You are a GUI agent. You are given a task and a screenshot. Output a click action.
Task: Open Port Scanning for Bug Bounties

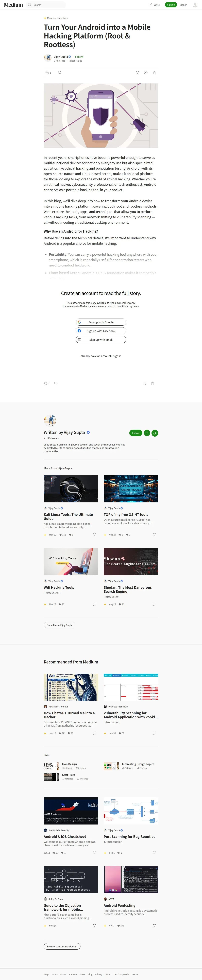click(x=129, y=837)
